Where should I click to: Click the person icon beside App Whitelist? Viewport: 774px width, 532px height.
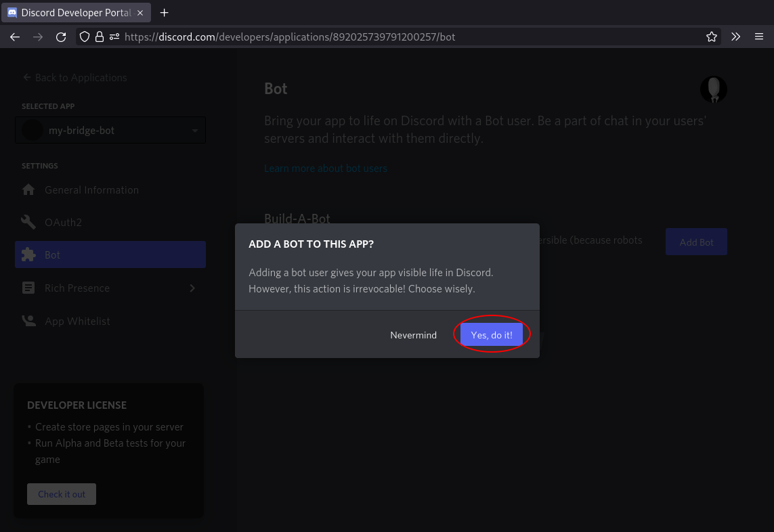pos(28,321)
